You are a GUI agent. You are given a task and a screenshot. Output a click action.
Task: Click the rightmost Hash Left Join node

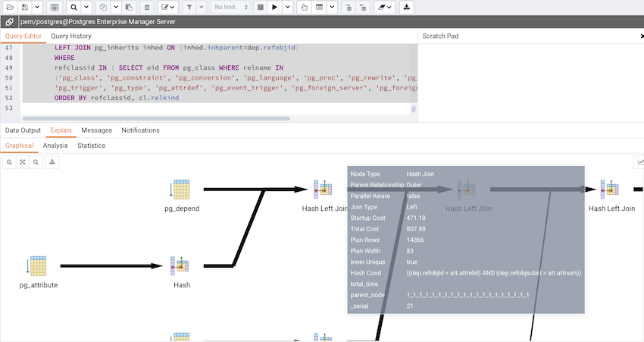[609, 190]
